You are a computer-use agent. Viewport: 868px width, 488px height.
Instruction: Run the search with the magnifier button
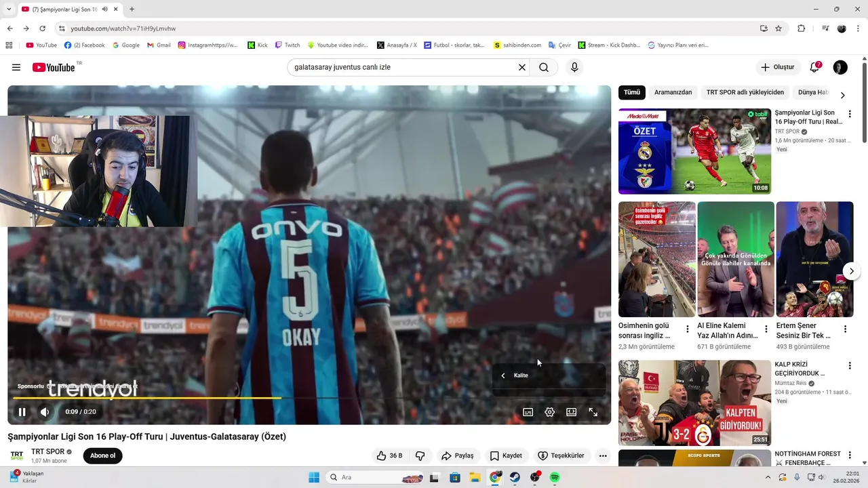(544, 67)
